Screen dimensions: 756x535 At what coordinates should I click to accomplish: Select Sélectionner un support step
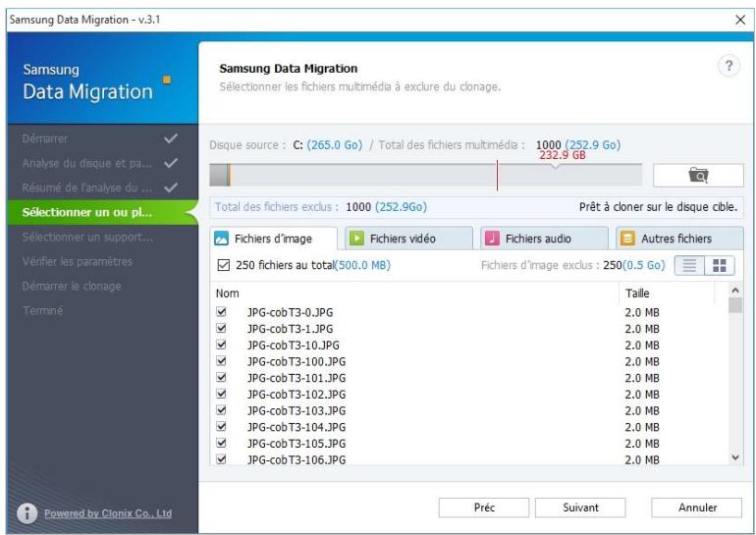[102, 238]
